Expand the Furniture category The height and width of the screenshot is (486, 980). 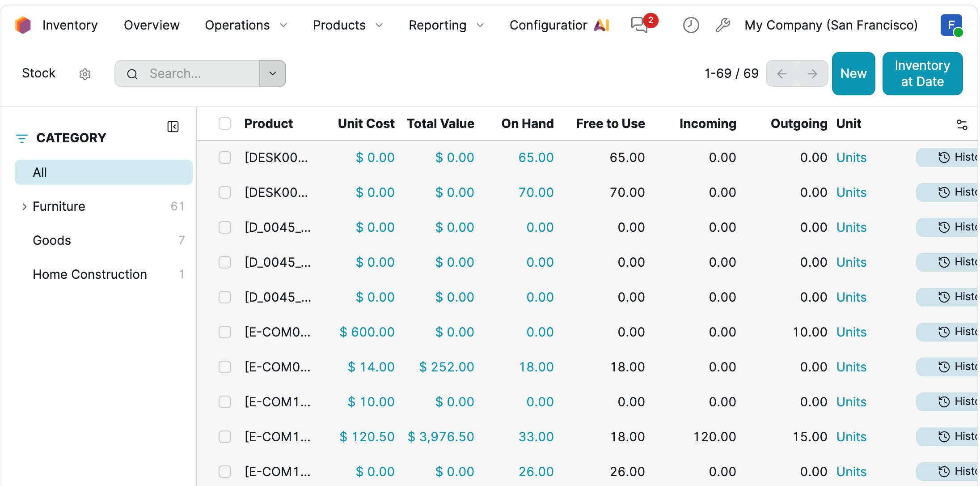click(24, 206)
